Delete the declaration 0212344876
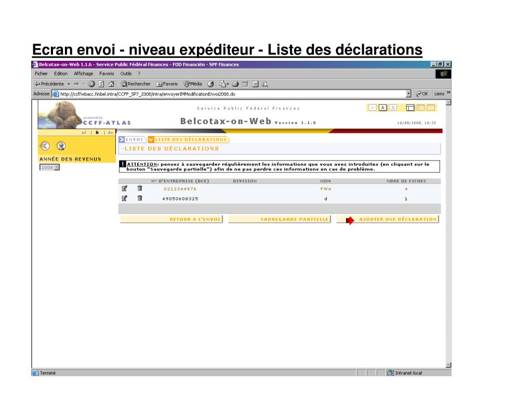This screenshot has width=532, height=399. 140,188
